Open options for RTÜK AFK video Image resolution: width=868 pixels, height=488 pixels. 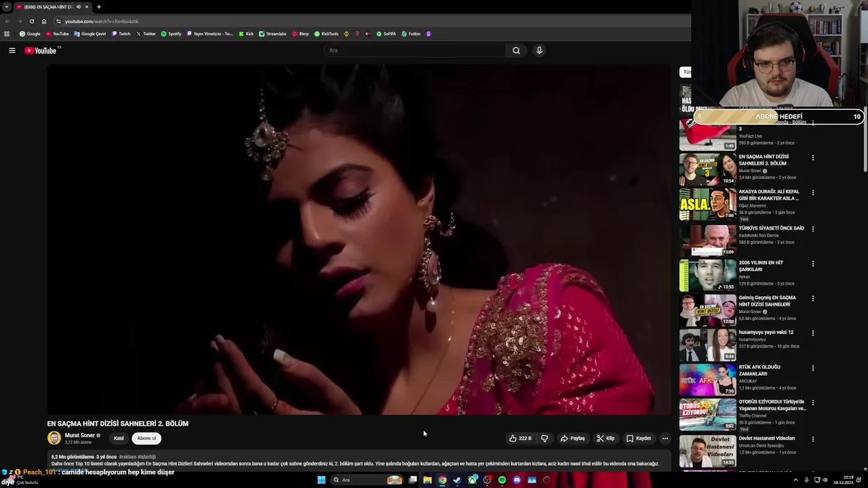[812, 368]
